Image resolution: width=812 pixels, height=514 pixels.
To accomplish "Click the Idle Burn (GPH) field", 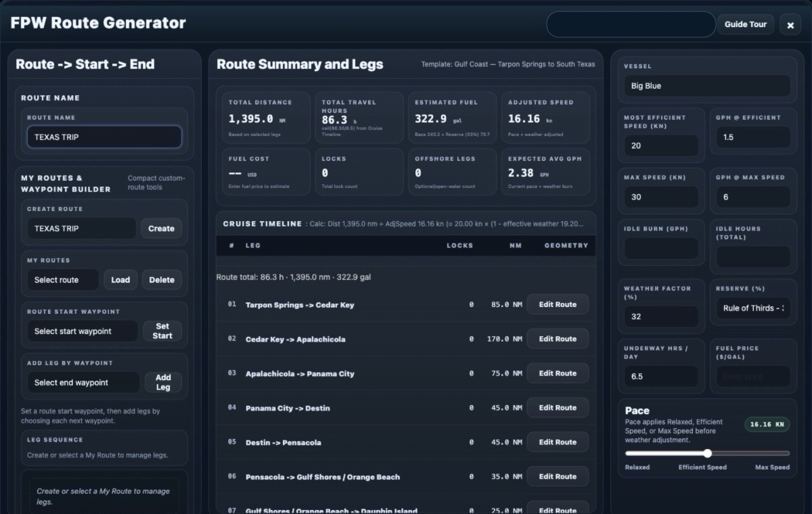I will [x=661, y=248].
